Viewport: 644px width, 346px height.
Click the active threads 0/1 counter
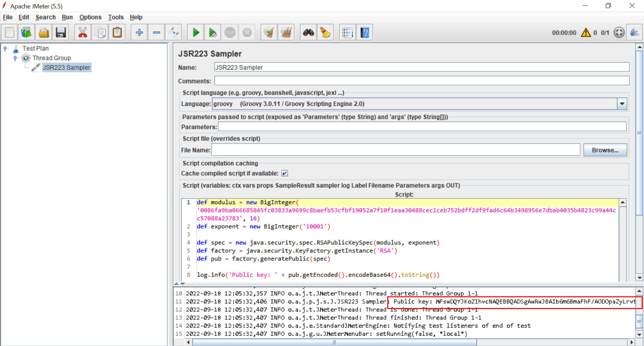click(x=605, y=33)
